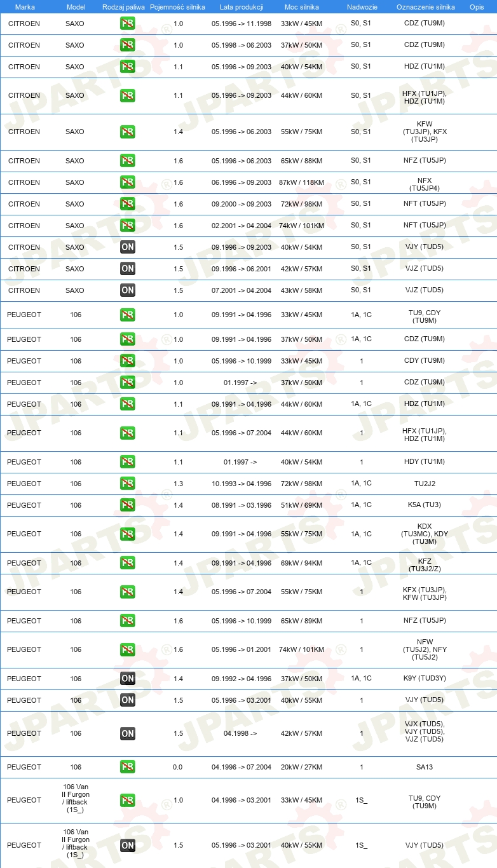This screenshot has width=497, height=868.
Task: Click the 20kW / 27KM power cell
Action: tap(301, 767)
